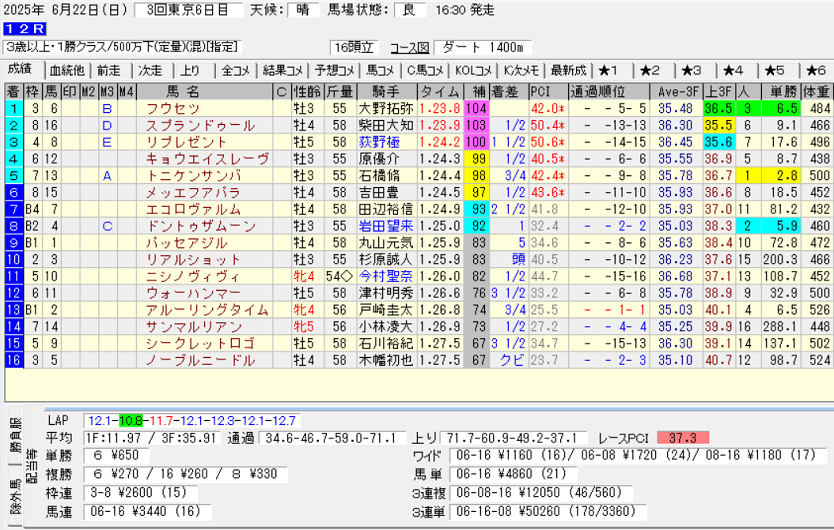
Task: Switch to the ★1 tab
Action: pos(609,70)
